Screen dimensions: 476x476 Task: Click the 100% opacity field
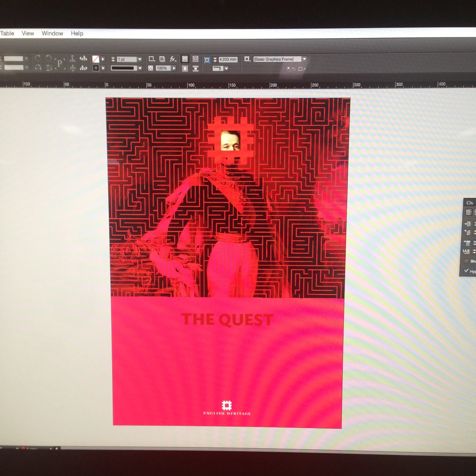point(163,68)
